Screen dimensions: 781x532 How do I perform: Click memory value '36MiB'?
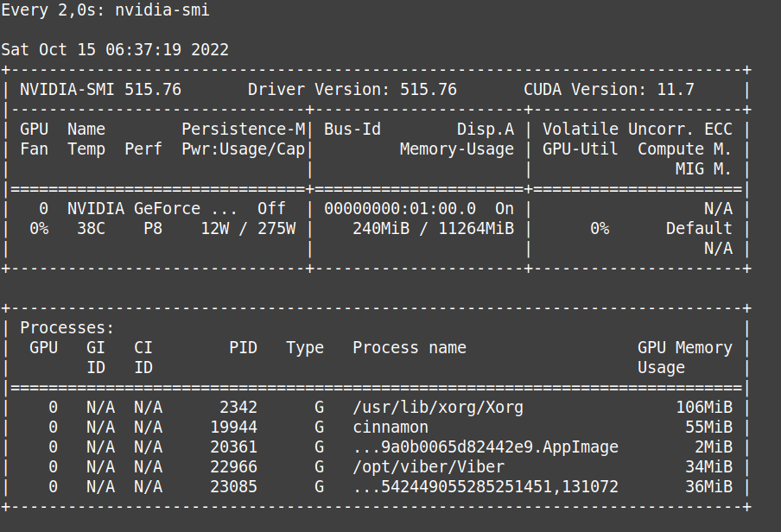[x=708, y=487]
